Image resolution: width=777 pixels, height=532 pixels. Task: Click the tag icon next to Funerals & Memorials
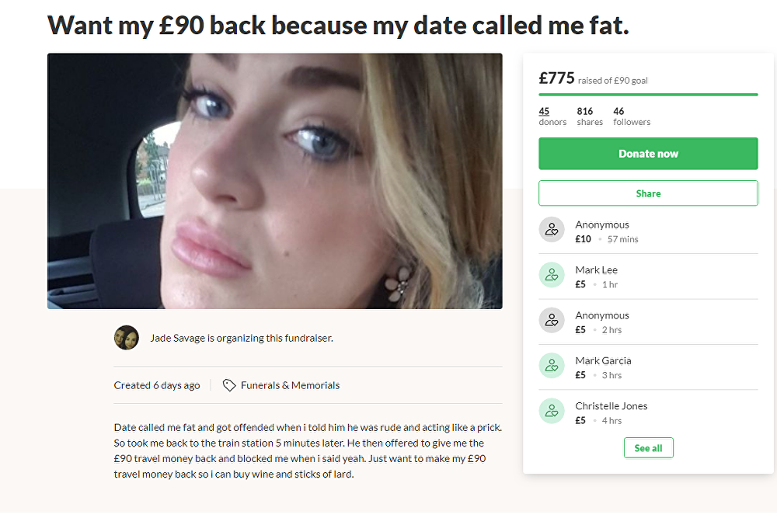[x=229, y=385]
